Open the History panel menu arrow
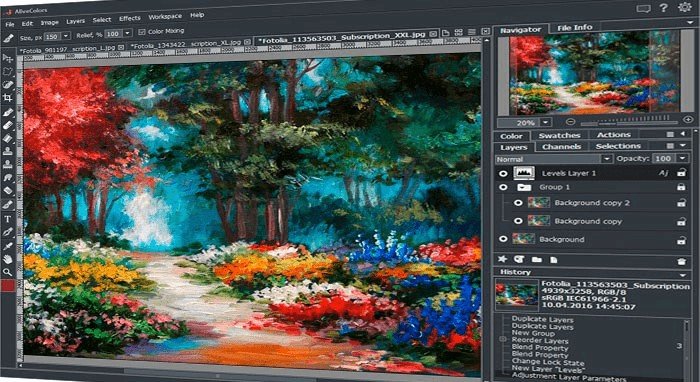 pyautogui.click(x=683, y=275)
